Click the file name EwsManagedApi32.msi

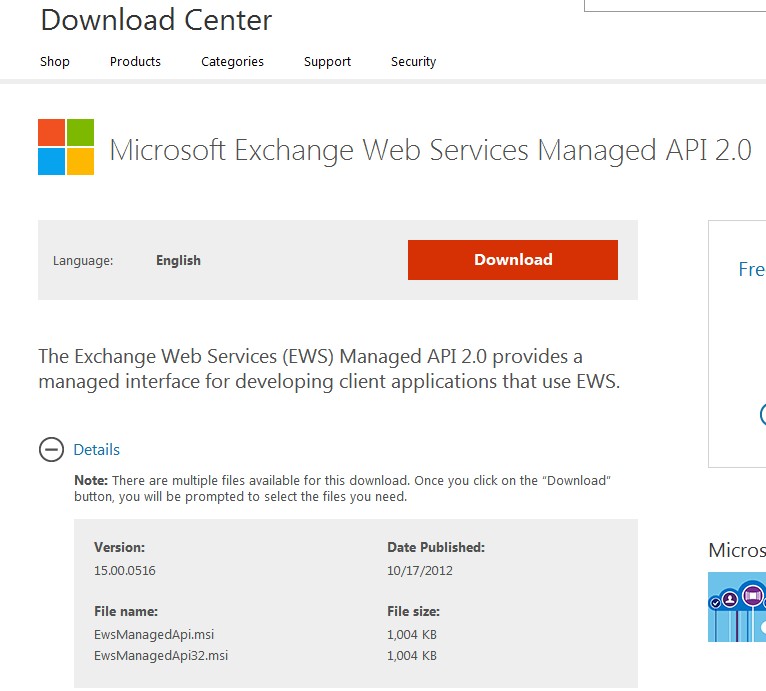point(161,656)
